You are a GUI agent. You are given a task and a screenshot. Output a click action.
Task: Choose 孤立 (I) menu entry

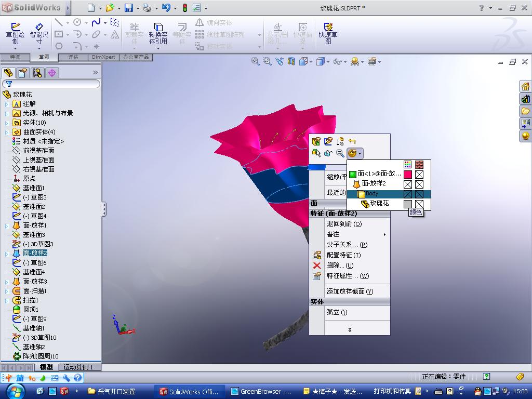(337, 312)
